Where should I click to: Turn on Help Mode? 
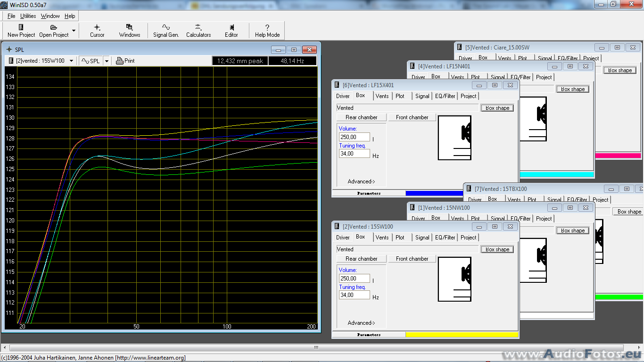coord(267,31)
